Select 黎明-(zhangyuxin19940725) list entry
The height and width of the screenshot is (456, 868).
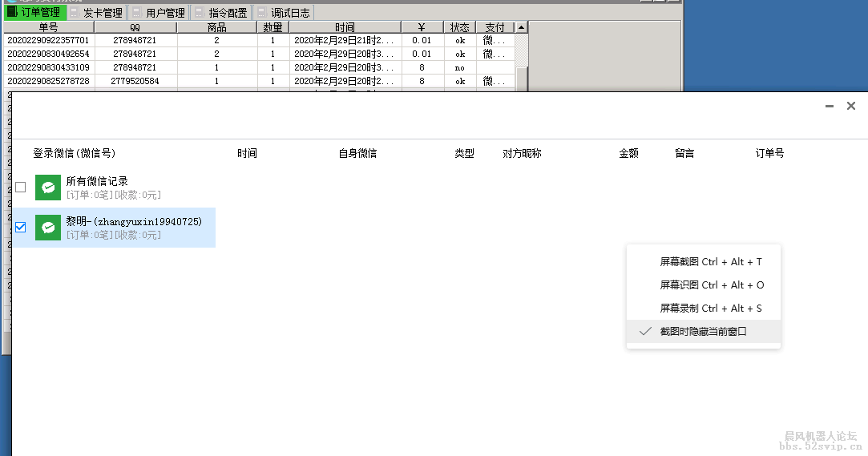114,228
